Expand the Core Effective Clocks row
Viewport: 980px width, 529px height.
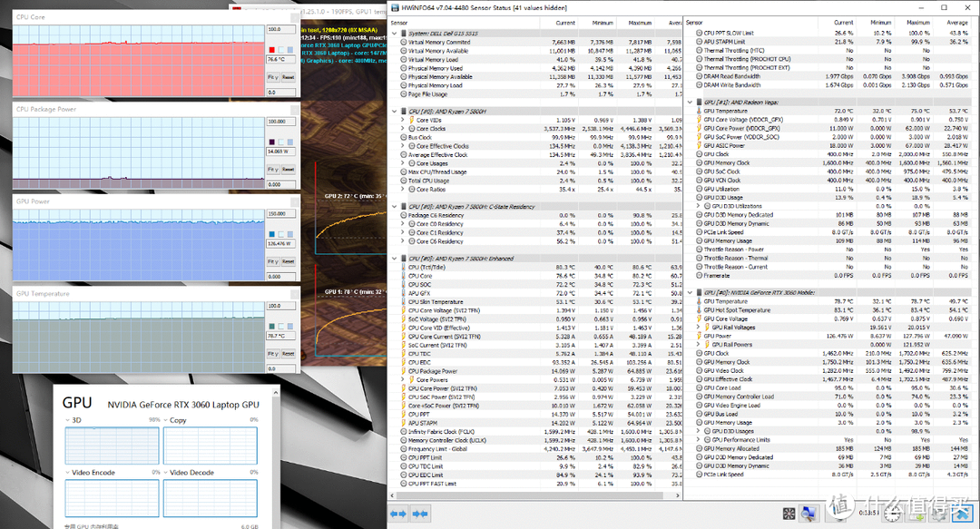click(x=403, y=146)
